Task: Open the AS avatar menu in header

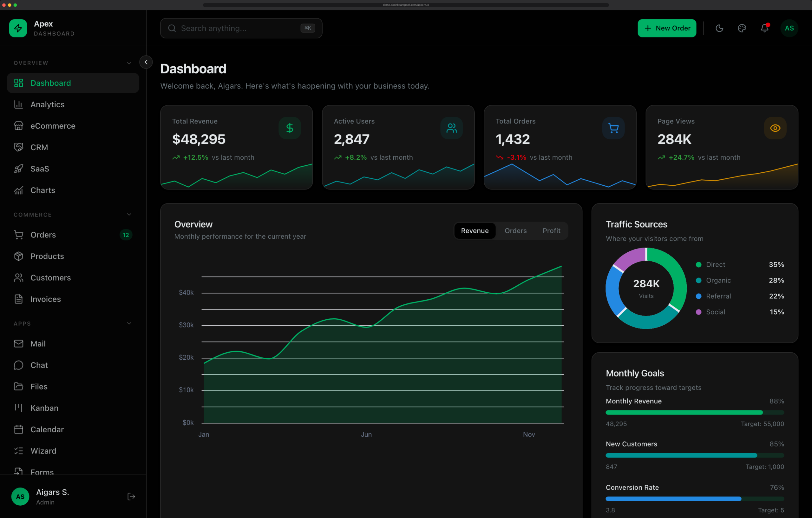Action: [789, 28]
